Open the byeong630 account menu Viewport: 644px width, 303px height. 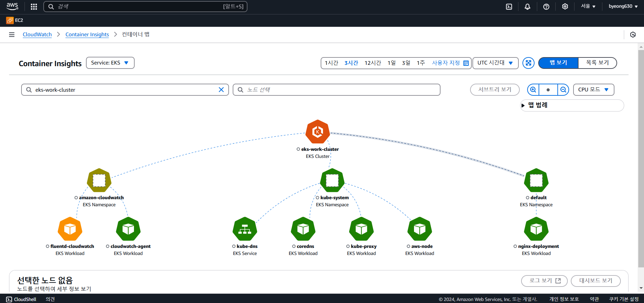click(623, 6)
